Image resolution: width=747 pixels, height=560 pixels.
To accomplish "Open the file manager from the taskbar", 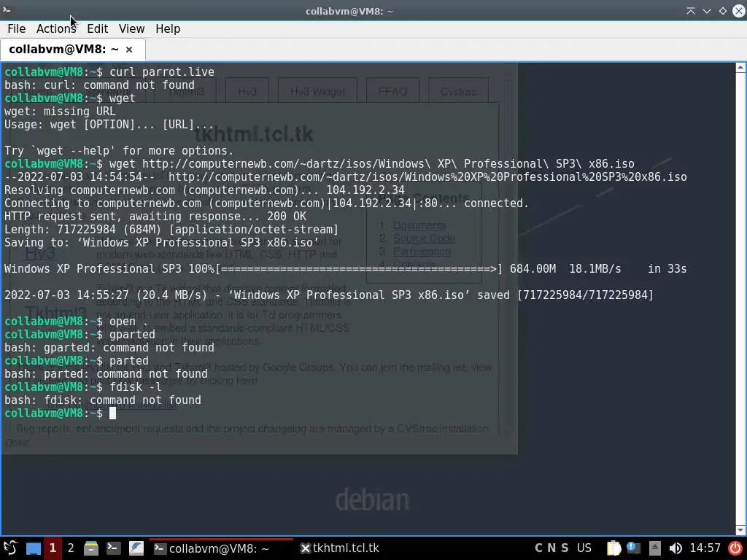I will 91,548.
